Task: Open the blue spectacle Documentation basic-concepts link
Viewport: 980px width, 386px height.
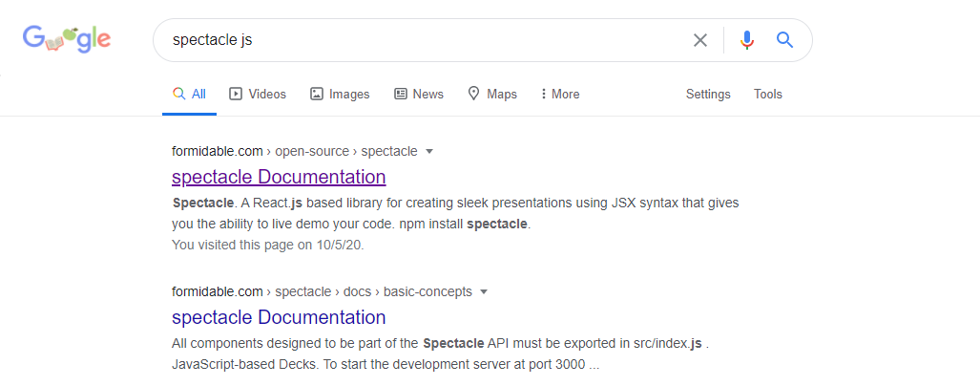Action: [x=279, y=317]
